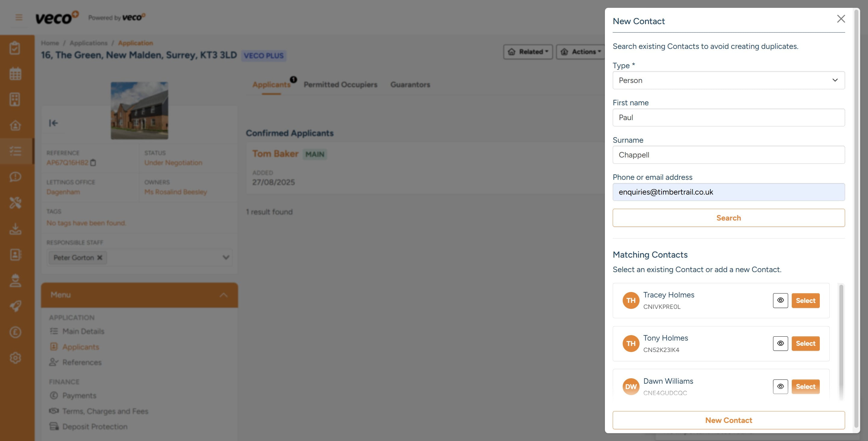This screenshot has height=441, width=868.
Task: Open the Maintenance tools icon in sidebar
Action: [15, 203]
